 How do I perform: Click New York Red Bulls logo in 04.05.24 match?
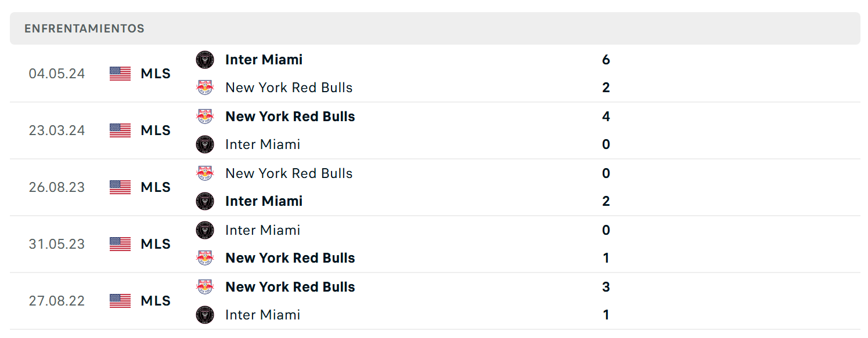(x=205, y=88)
